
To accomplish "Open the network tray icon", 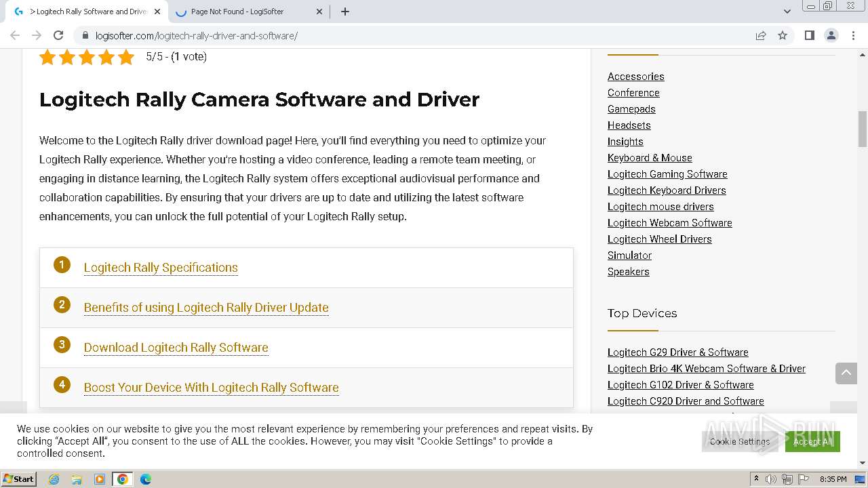I will (x=787, y=479).
